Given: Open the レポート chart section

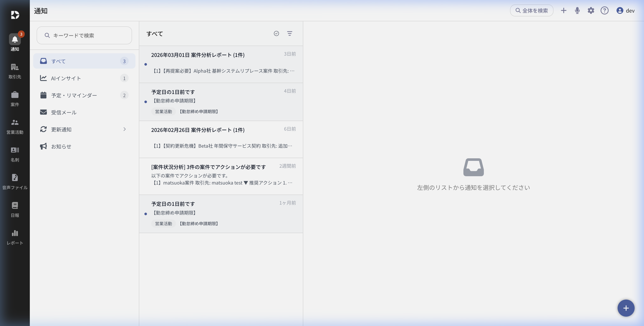Looking at the screenshot, I should [15, 237].
